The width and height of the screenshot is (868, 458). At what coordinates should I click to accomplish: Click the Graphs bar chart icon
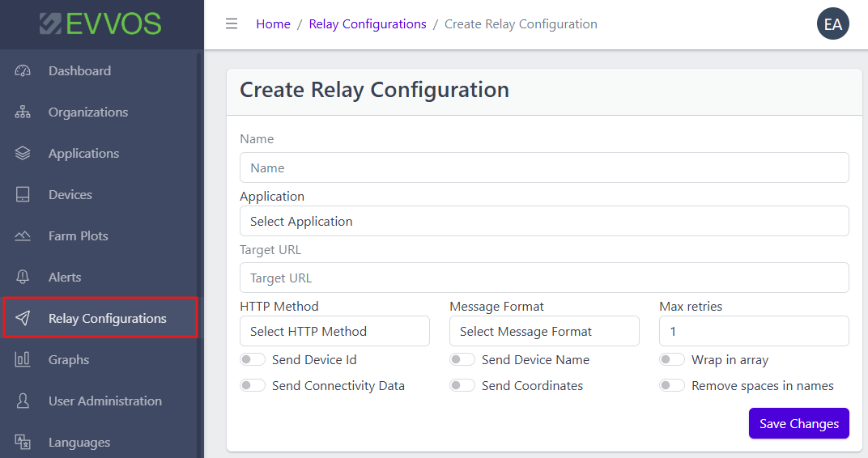(x=23, y=360)
